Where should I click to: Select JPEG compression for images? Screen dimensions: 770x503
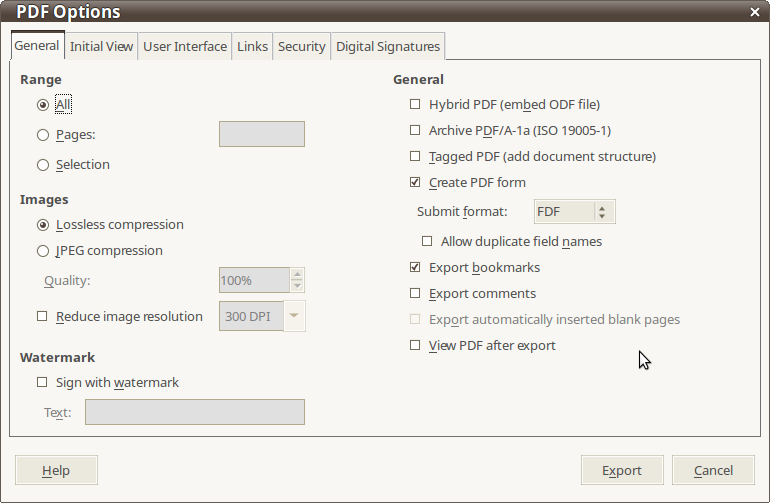click(43, 251)
